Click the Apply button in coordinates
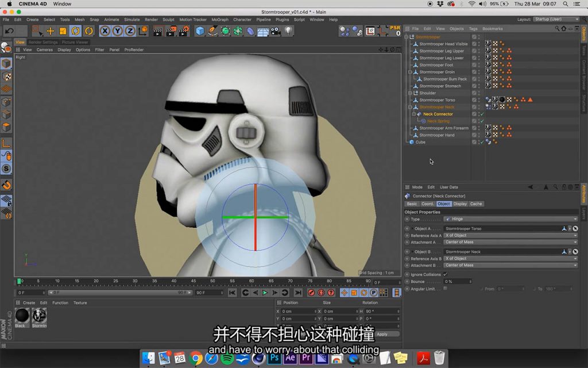Image resolution: width=588 pixels, height=368 pixels. (382, 334)
